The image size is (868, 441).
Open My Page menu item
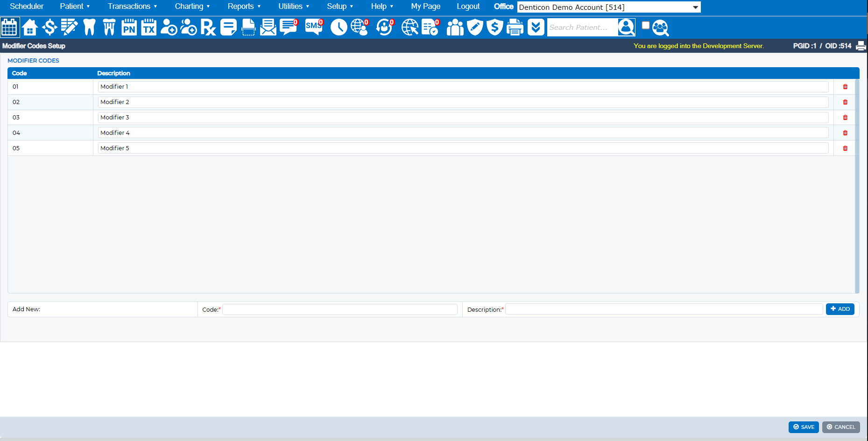pyautogui.click(x=425, y=7)
